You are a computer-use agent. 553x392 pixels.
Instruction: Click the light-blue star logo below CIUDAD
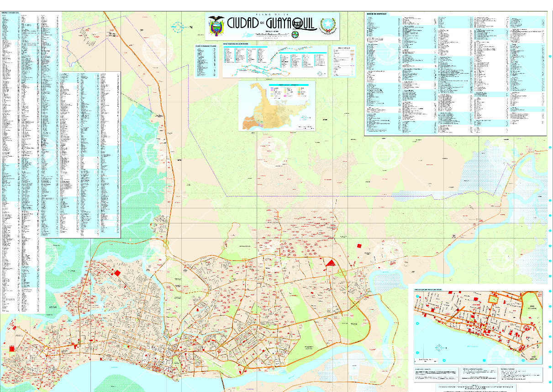pyautogui.click(x=248, y=36)
